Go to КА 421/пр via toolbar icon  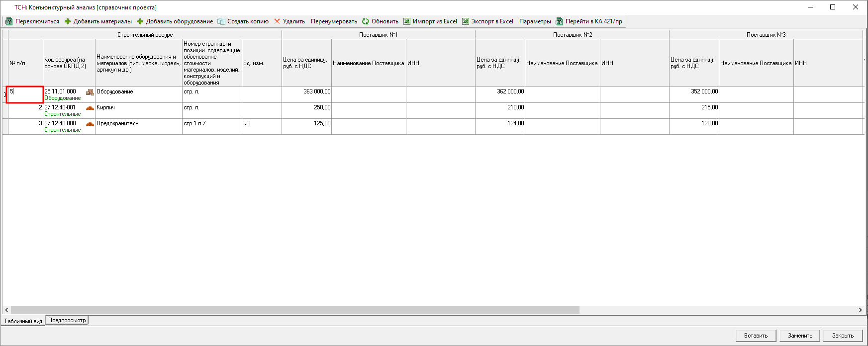559,21
